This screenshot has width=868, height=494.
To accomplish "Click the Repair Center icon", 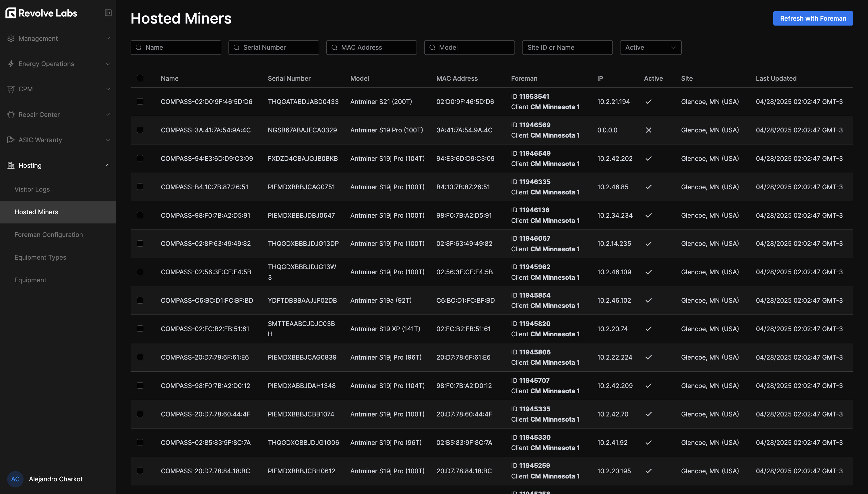I will (x=11, y=115).
